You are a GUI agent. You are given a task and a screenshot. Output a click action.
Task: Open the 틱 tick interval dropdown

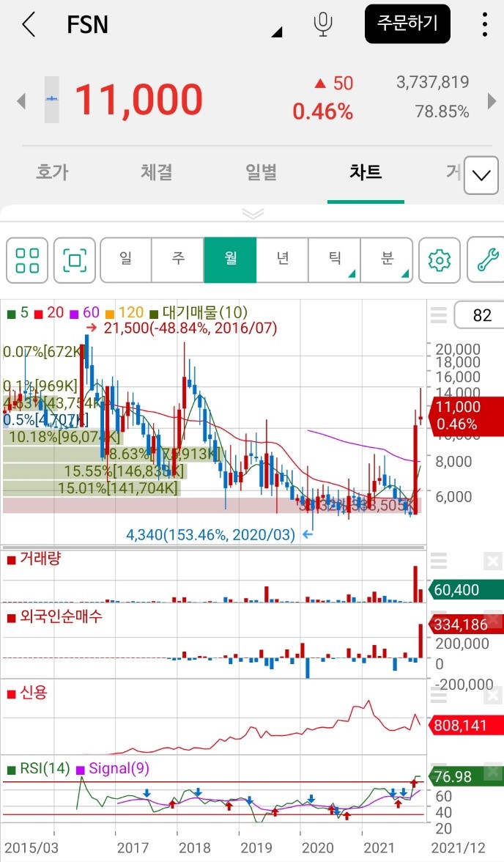coord(335,260)
